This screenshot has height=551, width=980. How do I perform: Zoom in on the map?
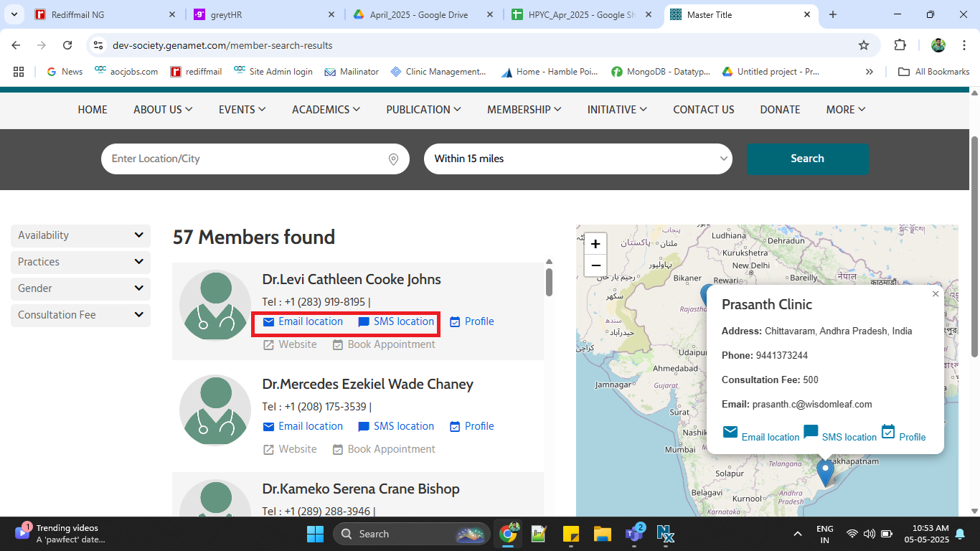pyautogui.click(x=595, y=244)
